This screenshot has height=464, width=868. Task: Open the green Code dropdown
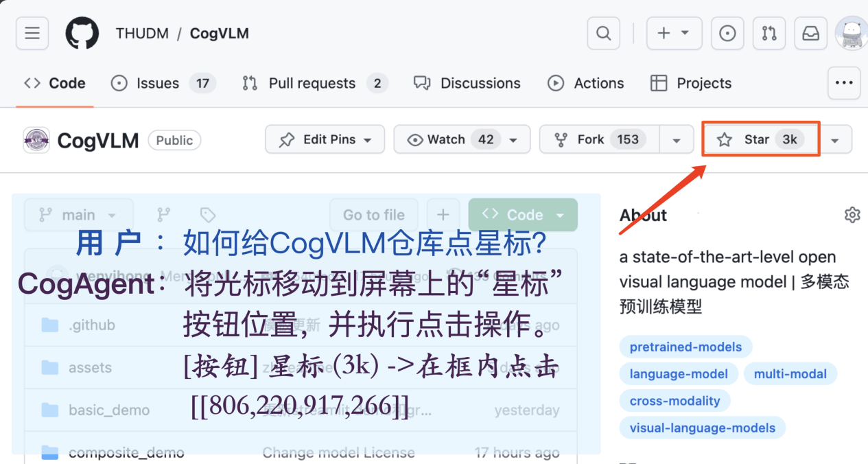[522, 215]
